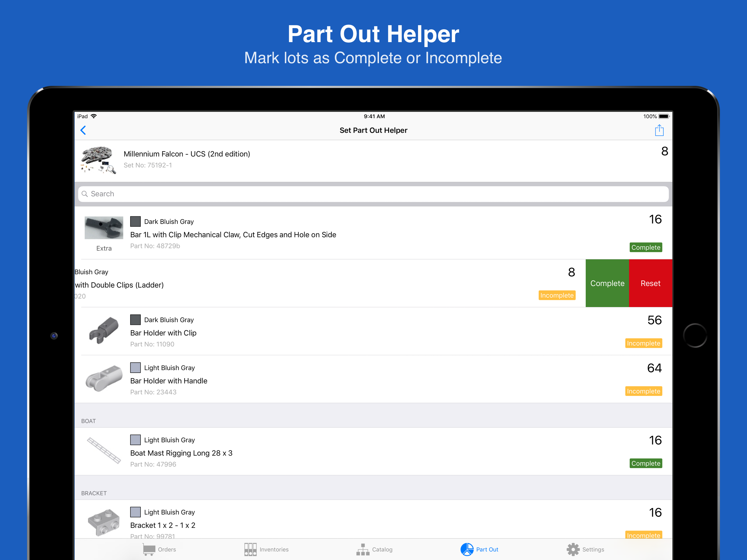This screenshot has width=747, height=560.
Task: Tap the 'Extra' label under the claw image
Action: pyautogui.click(x=104, y=248)
